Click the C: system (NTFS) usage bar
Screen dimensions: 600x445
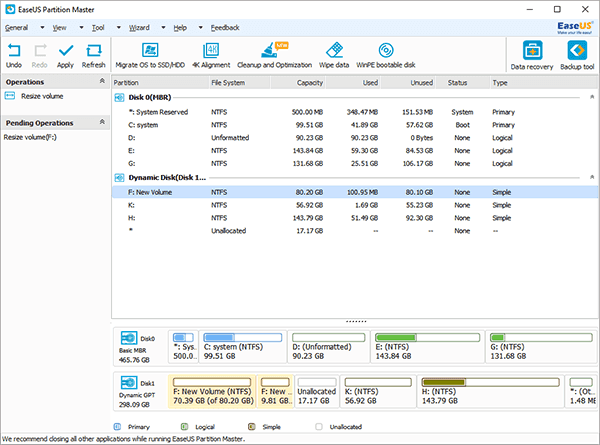(x=243, y=337)
